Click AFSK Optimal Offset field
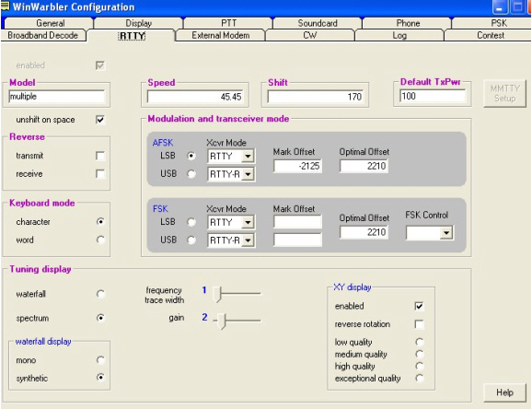Viewport: 532px width, 410px height. point(364,166)
